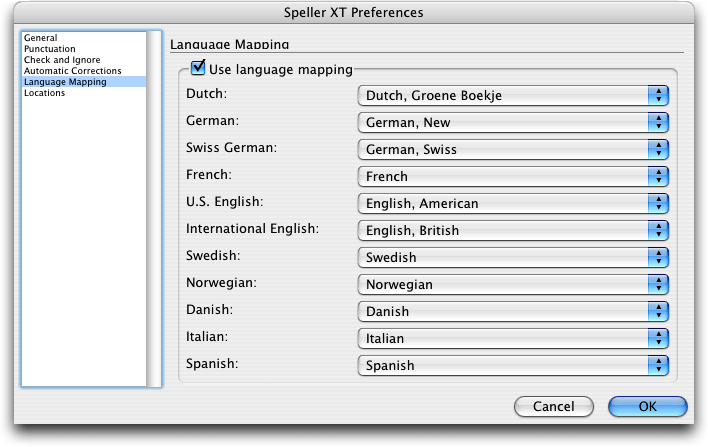Open the U.S. English mapping dropdown
Screen dimensions: 708x447
pyautogui.click(x=513, y=204)
